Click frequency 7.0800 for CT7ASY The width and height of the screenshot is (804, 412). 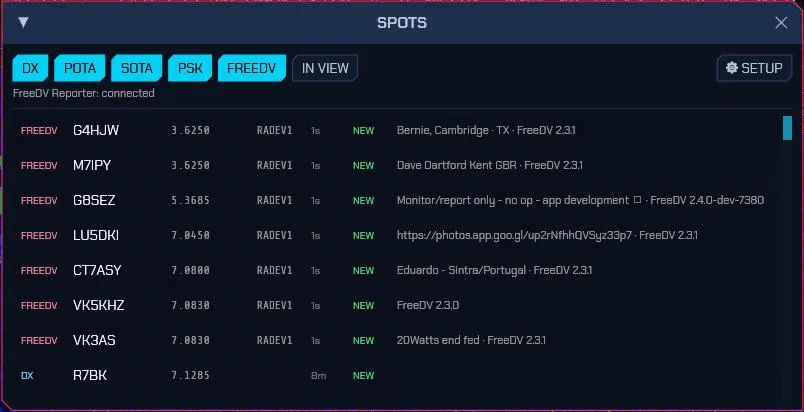[190, 270]
